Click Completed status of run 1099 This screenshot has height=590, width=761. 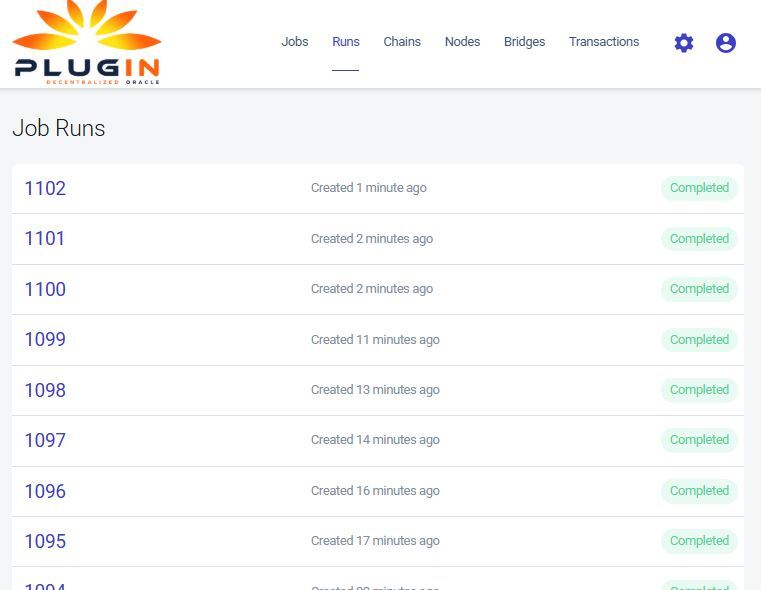coord(699,340)
